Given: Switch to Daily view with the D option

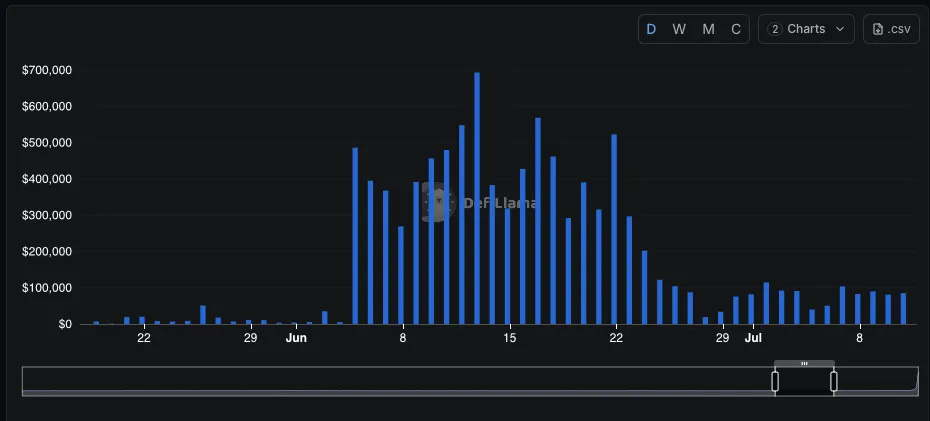Looking at the screenshot, I should (651, 29).
